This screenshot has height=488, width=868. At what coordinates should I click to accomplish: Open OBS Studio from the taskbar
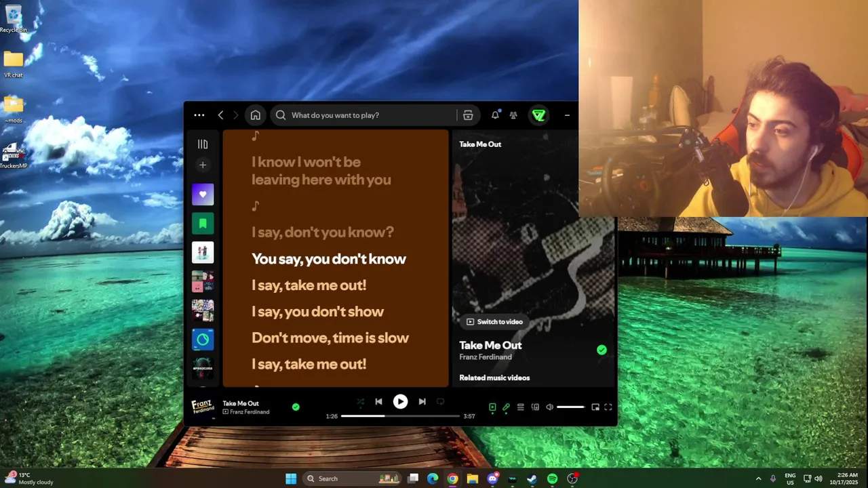pos(572,479)
